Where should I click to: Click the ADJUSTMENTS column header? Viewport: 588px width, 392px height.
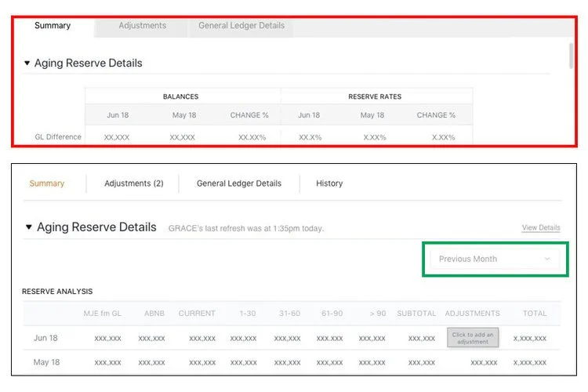point(472,314)
